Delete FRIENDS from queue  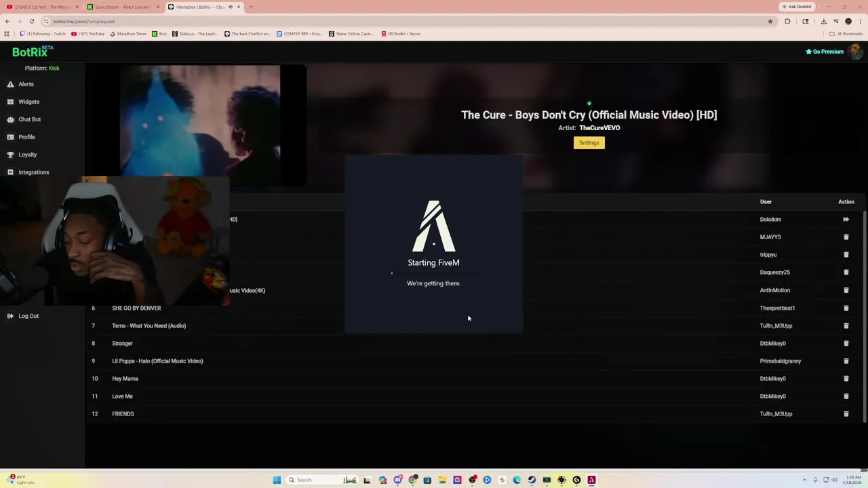point(846,413)
